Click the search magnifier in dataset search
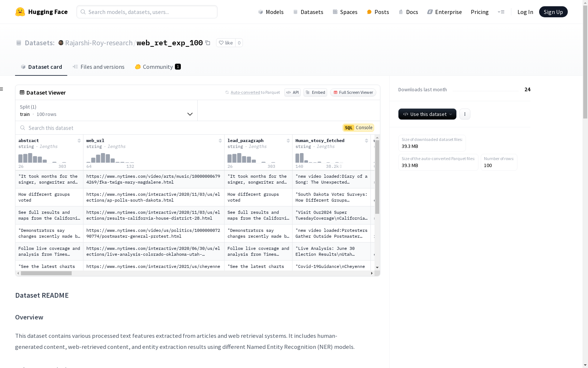The height and width of the screenshot is (368, 588). click(23, 128)
